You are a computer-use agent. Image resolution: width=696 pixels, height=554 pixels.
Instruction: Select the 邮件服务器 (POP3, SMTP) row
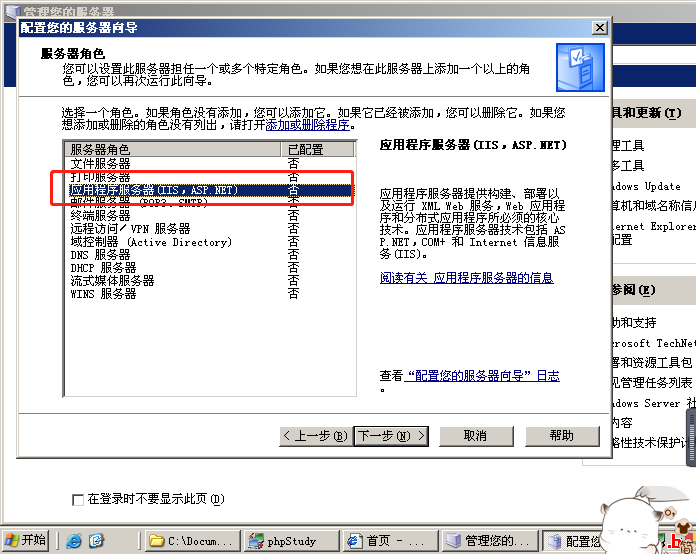pyautogui.click(x=210, y=203)
